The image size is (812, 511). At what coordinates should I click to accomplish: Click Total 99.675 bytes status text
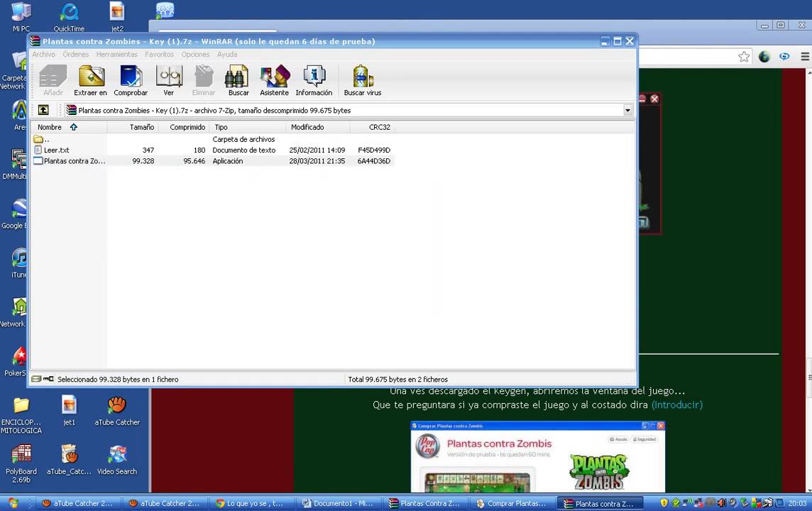(x=397, y=380)
